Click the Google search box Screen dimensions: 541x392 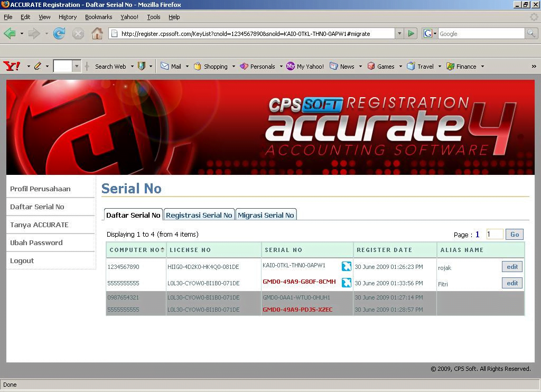pos(481,33)
